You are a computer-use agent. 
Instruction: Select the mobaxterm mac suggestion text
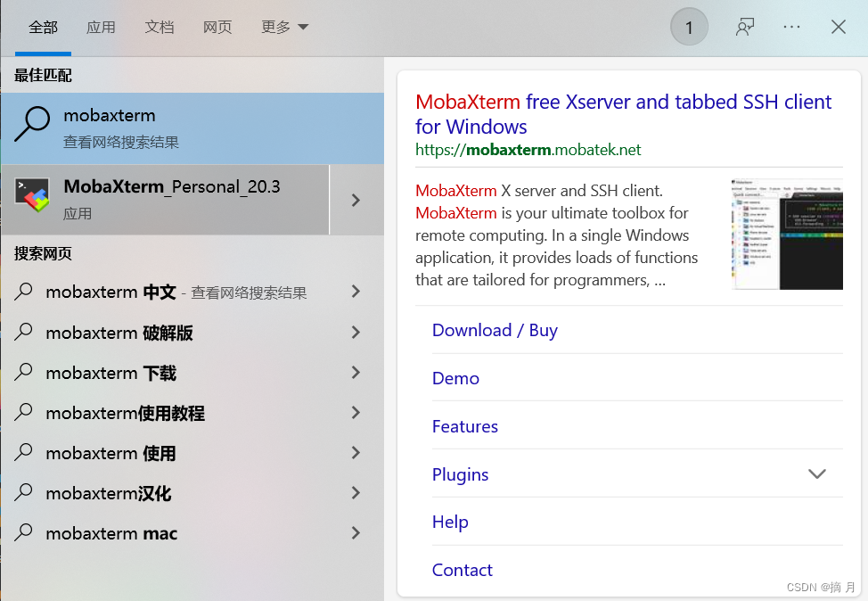pyautogui.click(x=111, y=533)
